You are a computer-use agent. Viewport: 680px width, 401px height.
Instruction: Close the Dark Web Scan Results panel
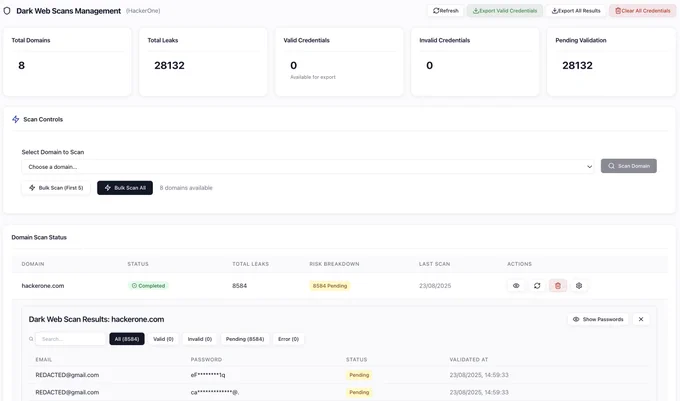[641, 319]
